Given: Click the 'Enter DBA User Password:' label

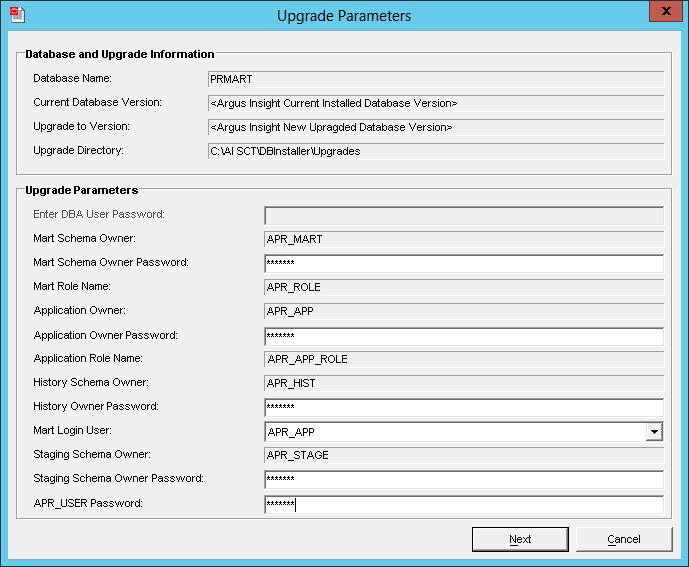Looking at the screenshot, I should coord(99,214).
